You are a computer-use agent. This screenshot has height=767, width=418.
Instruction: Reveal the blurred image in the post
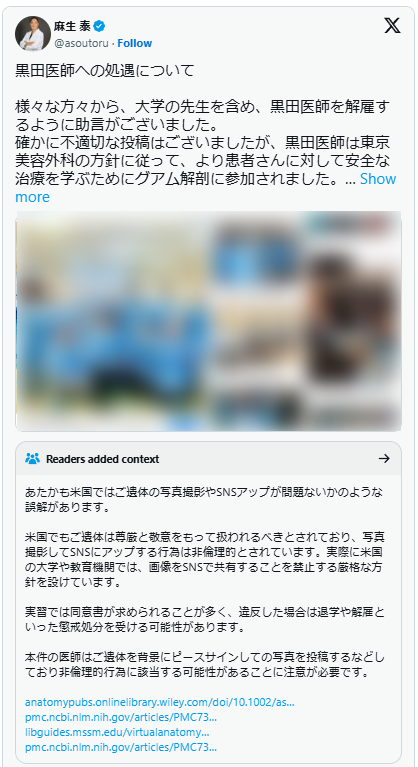(x=209, y=321)
